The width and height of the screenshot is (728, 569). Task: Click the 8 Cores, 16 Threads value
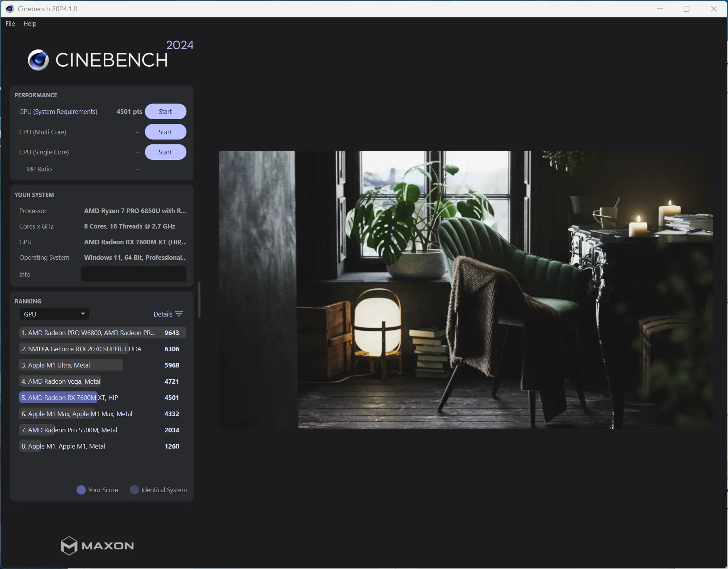(x=130, y=226)
